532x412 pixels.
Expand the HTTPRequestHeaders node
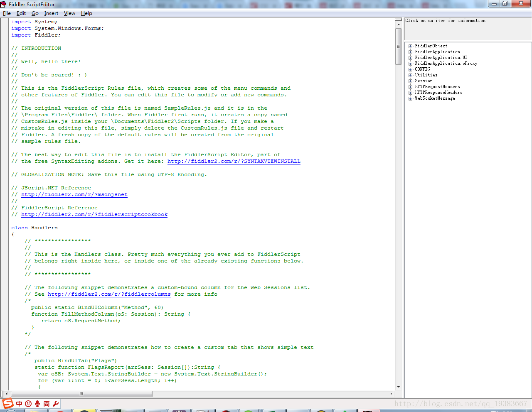[410, 87]
